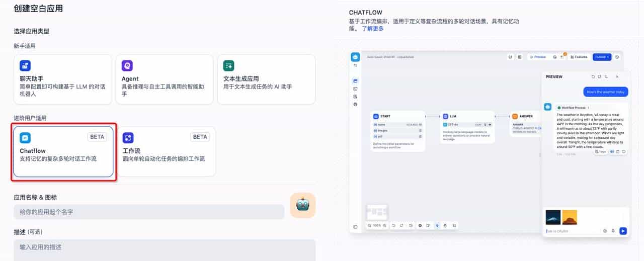This screenshot has height=261, width=644.
Task: Click blue Publish button in preview image
Action: coord(602,57)
